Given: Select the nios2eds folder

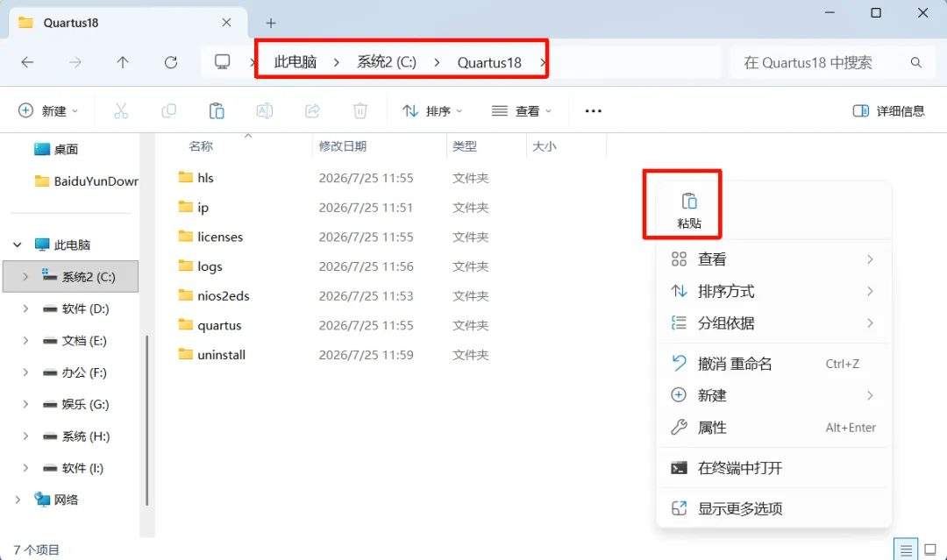Looking at the screenshot, I should coord(214,296).
